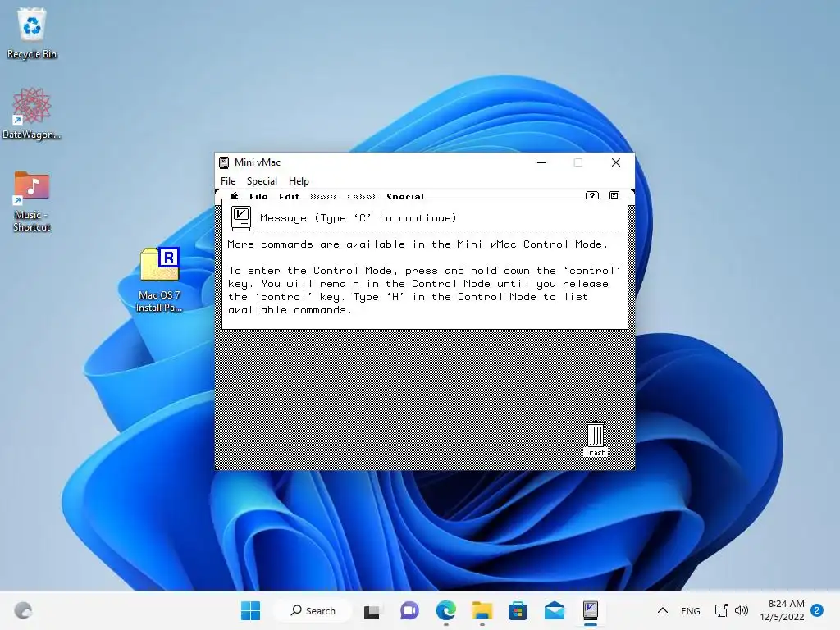The height and width of the screenshot is (630, 840).
Task: Show hidden system tray icons
Action: [x=663, y=610]
